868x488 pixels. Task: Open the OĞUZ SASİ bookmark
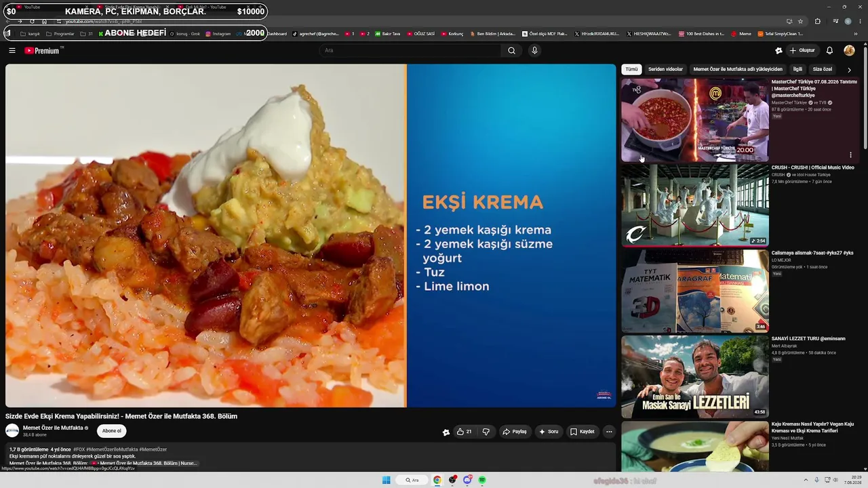420,34
